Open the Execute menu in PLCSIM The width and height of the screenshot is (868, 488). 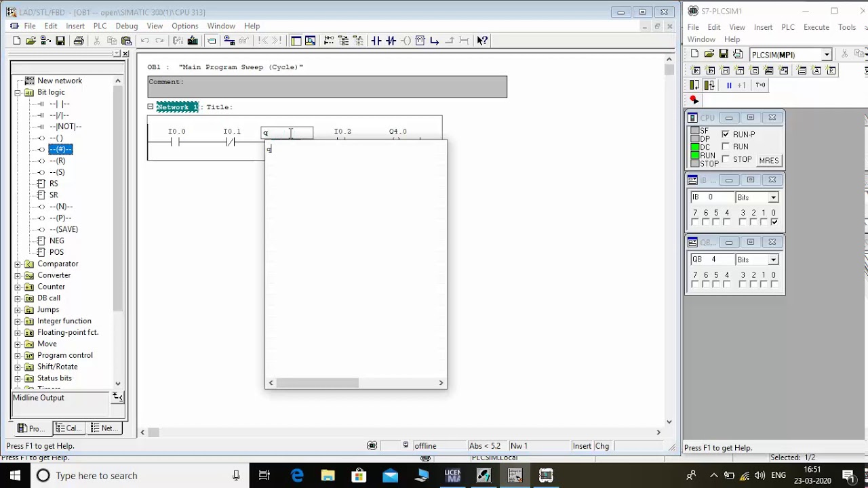[x=816, y=27]
